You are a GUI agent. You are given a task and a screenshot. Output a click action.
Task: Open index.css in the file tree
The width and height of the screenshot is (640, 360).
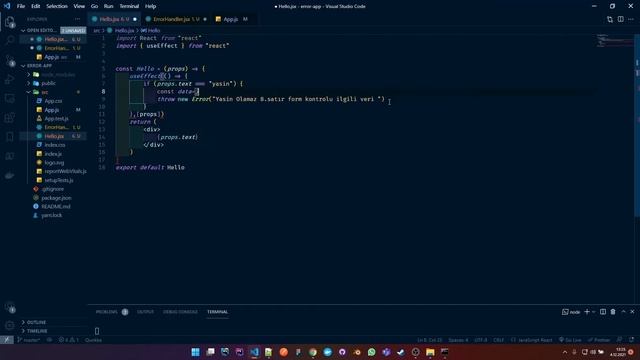coord(55,145)
